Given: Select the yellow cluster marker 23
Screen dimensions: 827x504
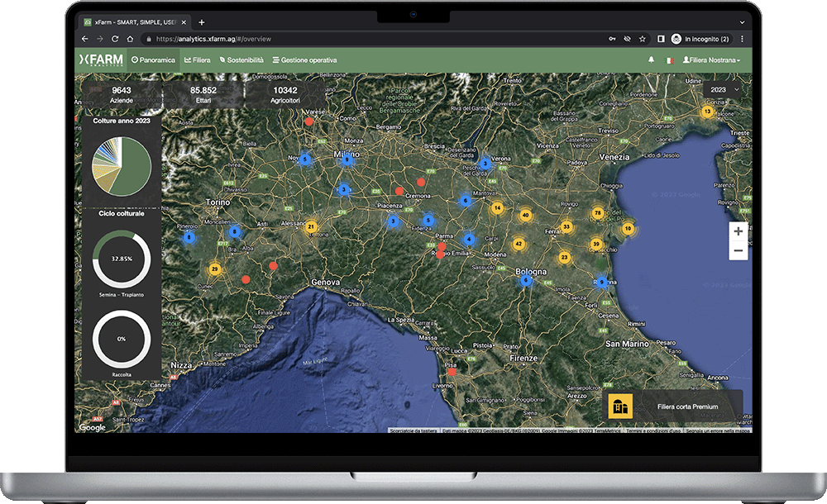Looking at the screenshot, I should (x=564, y=257).
